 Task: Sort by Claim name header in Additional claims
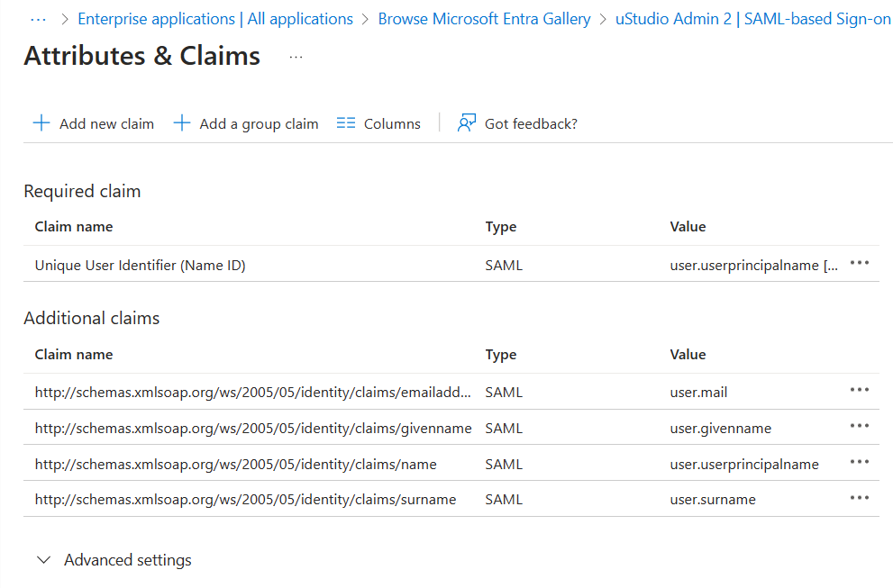[x=74, y=355]
